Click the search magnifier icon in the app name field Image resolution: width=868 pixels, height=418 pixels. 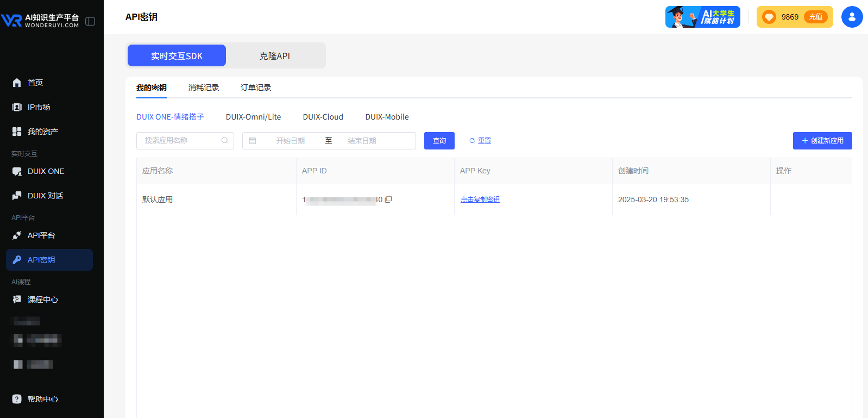(224, 141)
